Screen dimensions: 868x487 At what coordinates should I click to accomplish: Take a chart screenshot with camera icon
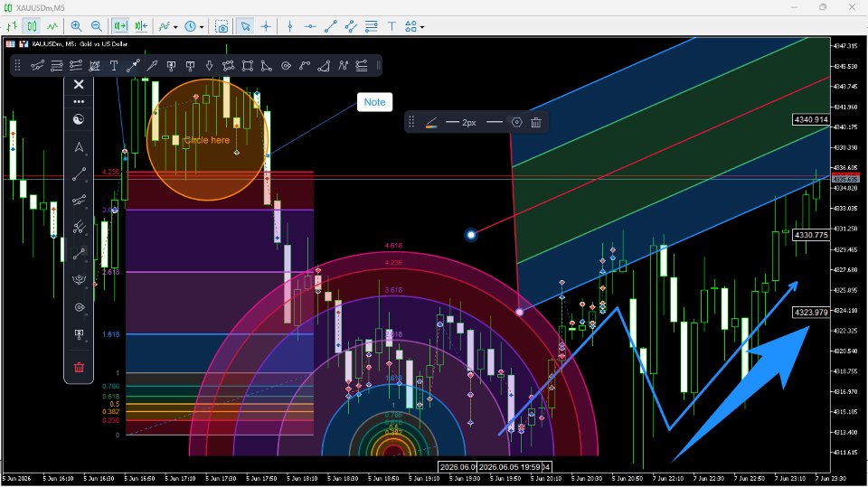coord(222,26)
